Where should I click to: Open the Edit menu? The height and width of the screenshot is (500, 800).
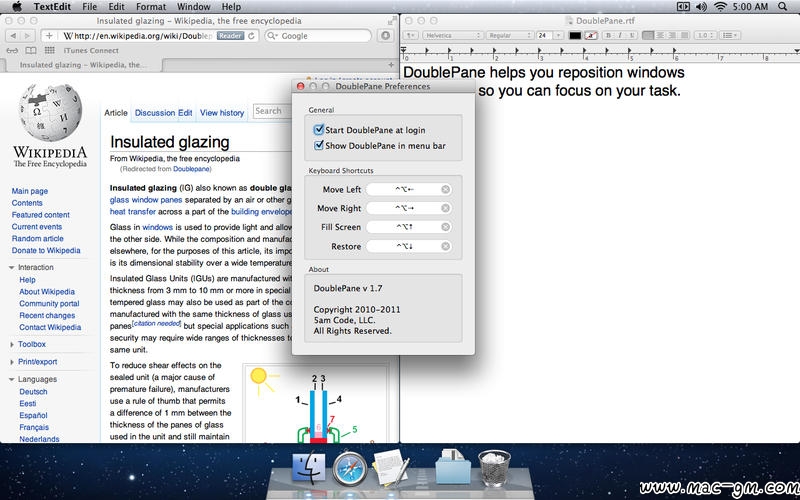[x=116, y=7]
